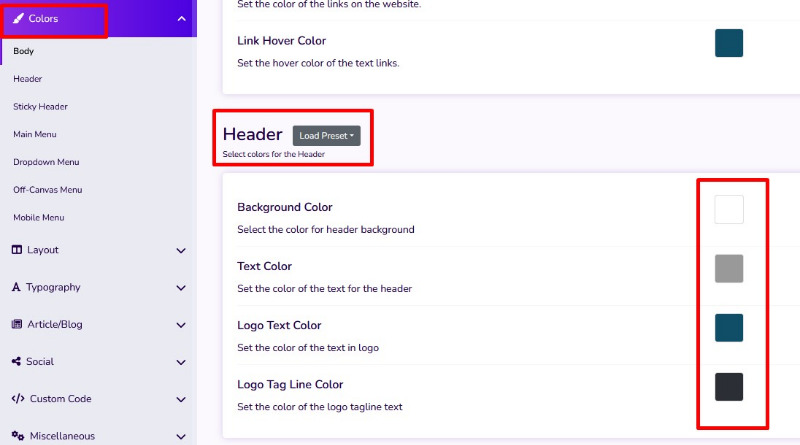Change the Logo Text Color swatch
The height and width of the screenshot is (445, 800).
(x=729, y=328)
